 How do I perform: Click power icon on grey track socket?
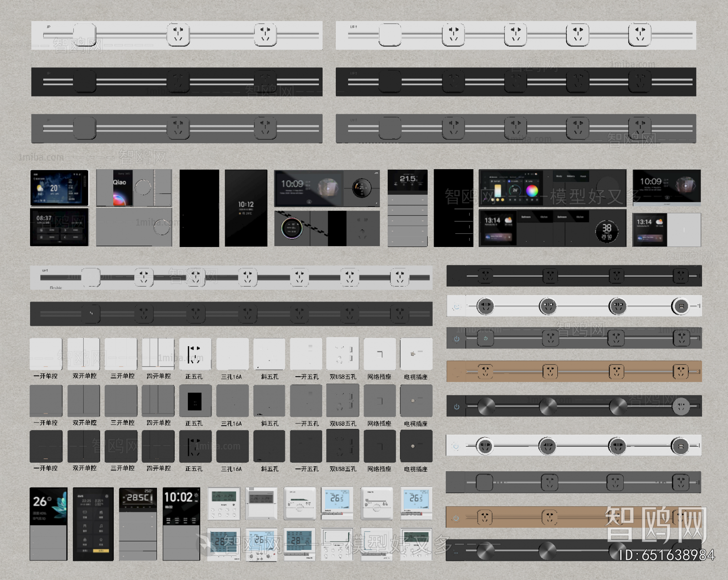click(x=456, y=339)
